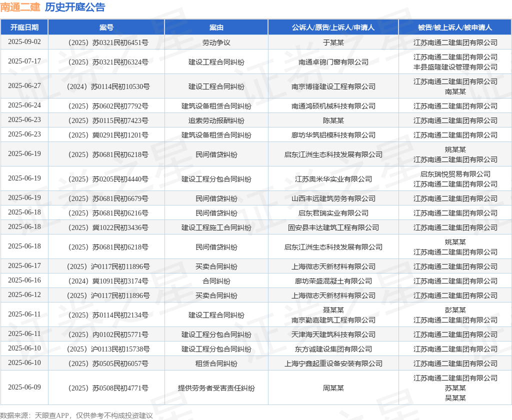Select case number 苏0681民初6216号
Viewport: 512px width, 420px height.
(108, 213)
